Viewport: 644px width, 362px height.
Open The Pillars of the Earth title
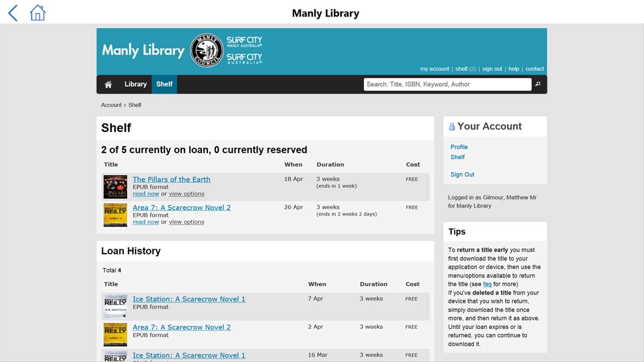click(x=171, y=179)
